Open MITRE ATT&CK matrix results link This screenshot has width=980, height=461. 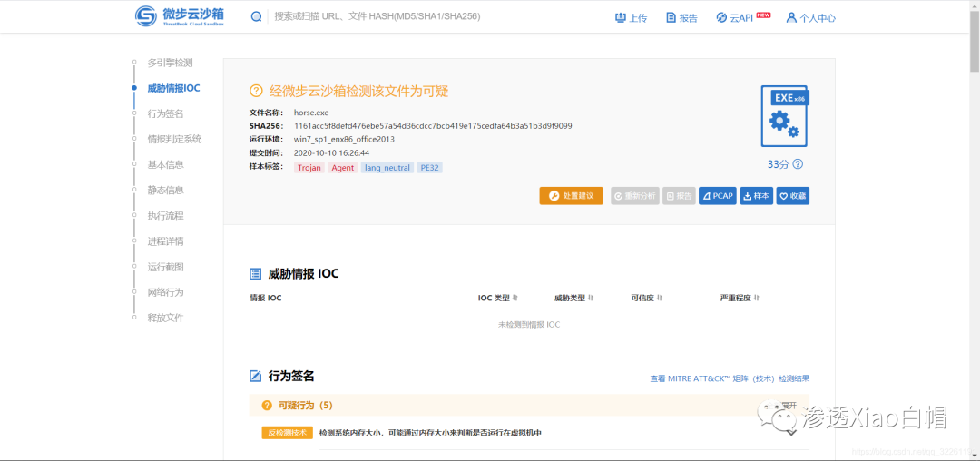pyautogui.click(x=730, y=378)
